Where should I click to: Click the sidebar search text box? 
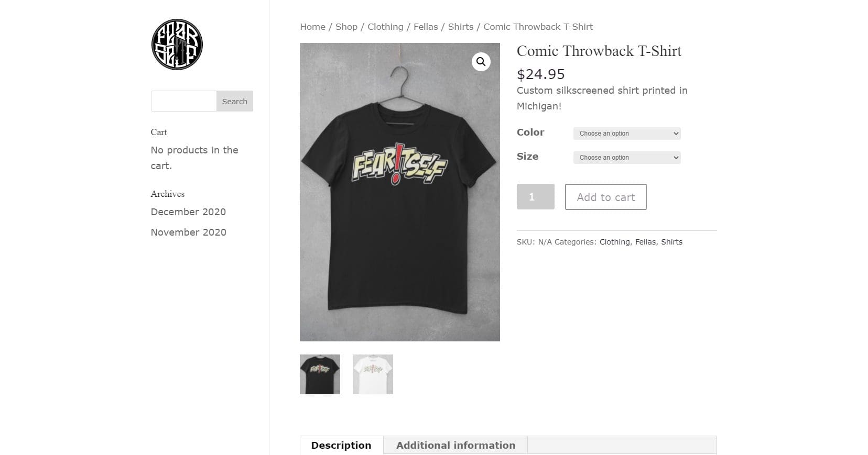coord(183,101)
